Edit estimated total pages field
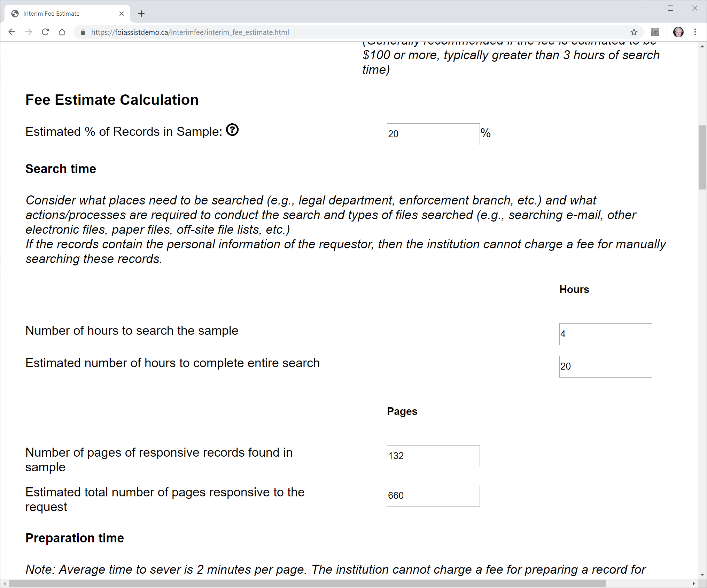 433,496
